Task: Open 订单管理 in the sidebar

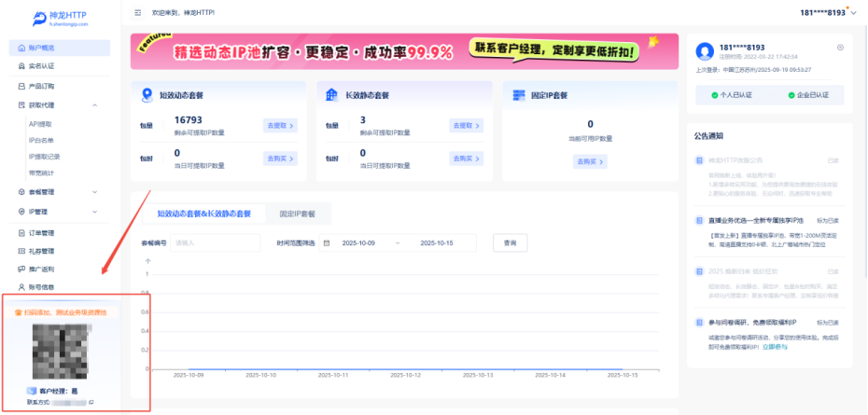Action: click(x=42, y=232)
